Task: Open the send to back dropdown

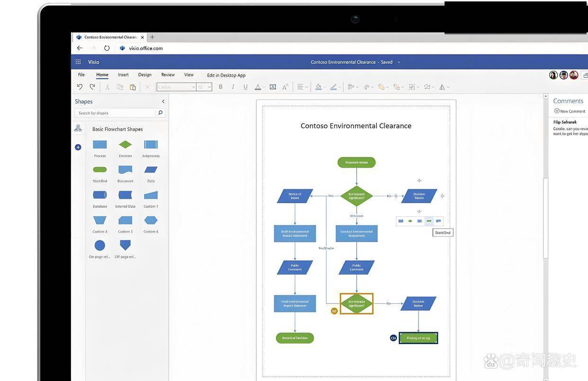Action: (x=398, y=87)
